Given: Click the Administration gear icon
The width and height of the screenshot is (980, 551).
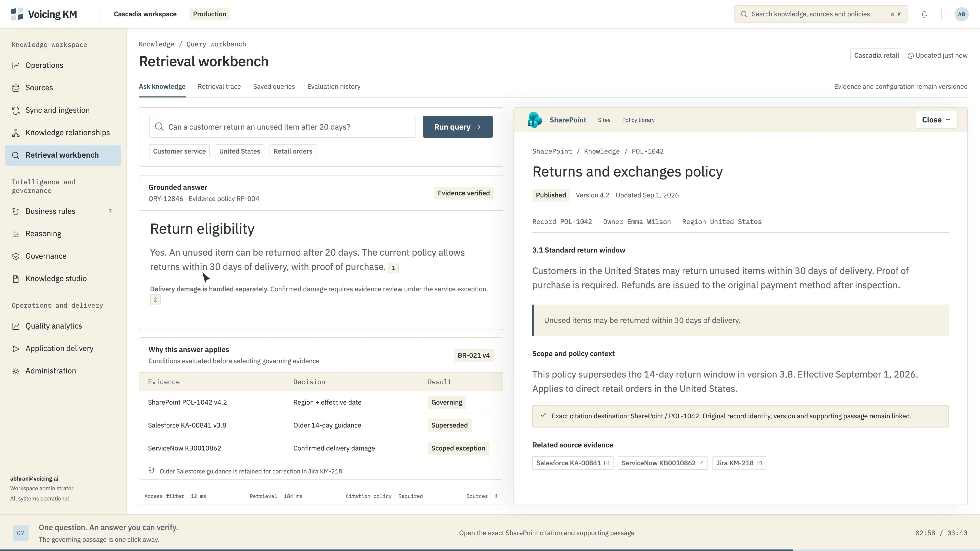Looking at the screenshot, I should (x=16, y=371).
